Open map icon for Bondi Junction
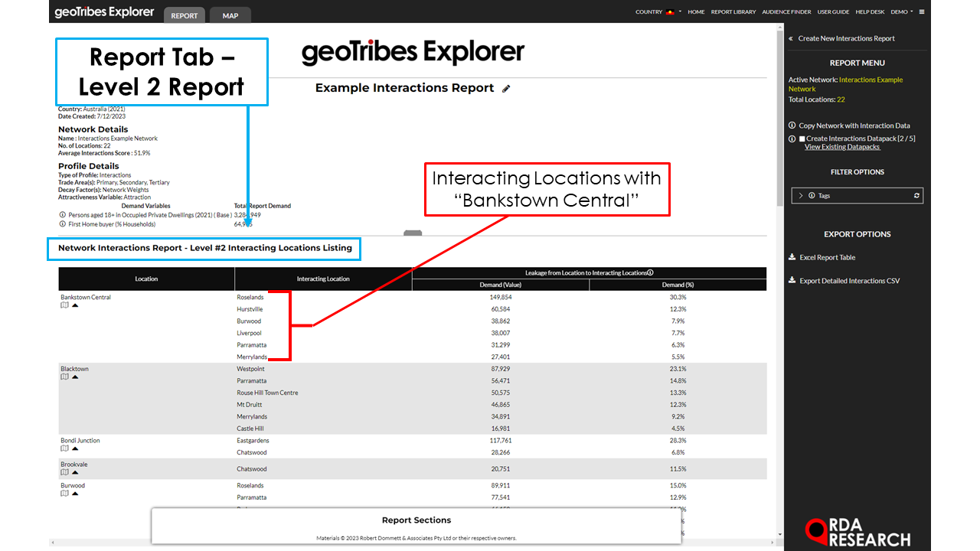Viewport: 980px width, 551px height. pyautogui.click(x=64, y=448)
